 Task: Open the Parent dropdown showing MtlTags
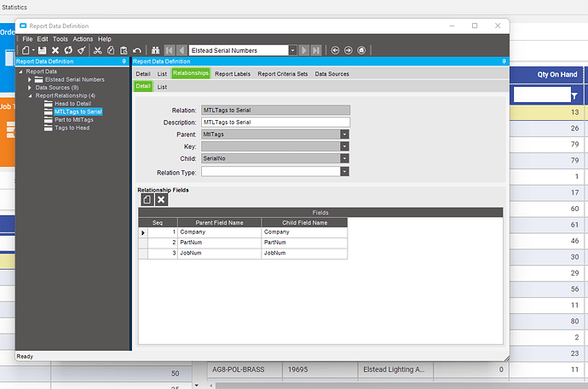point(344,134)
